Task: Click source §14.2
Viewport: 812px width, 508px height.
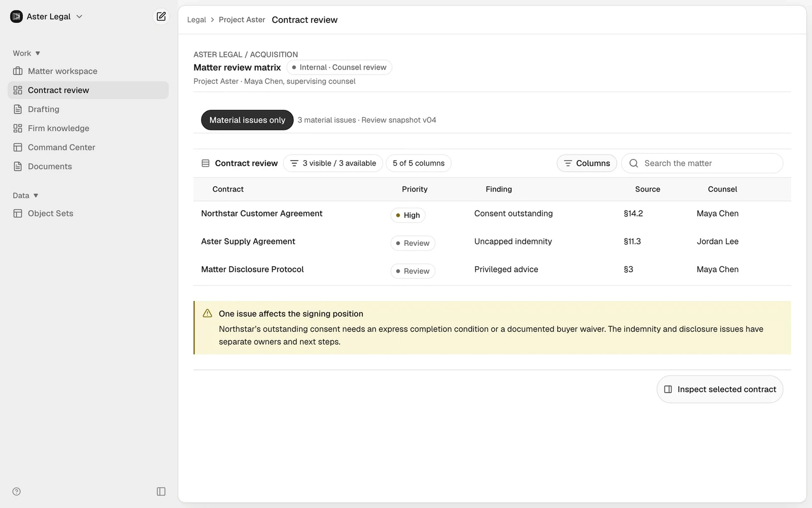Action: tap(633, 213)
